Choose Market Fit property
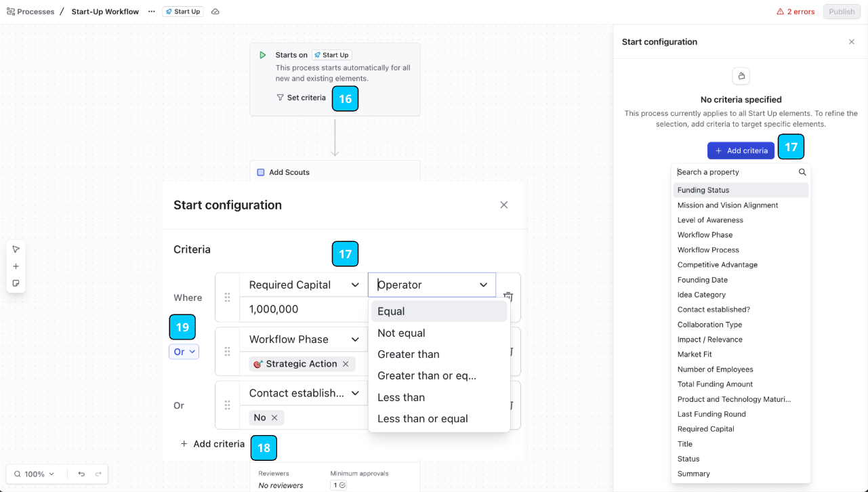This screenshot has height=492, width=868. tap(741, 354)
